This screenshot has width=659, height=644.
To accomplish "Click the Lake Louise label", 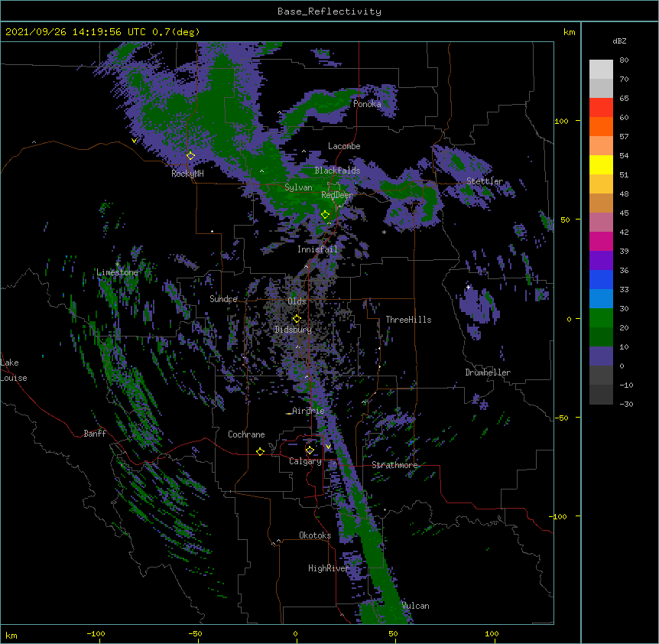I will click(x=14, y=370).
